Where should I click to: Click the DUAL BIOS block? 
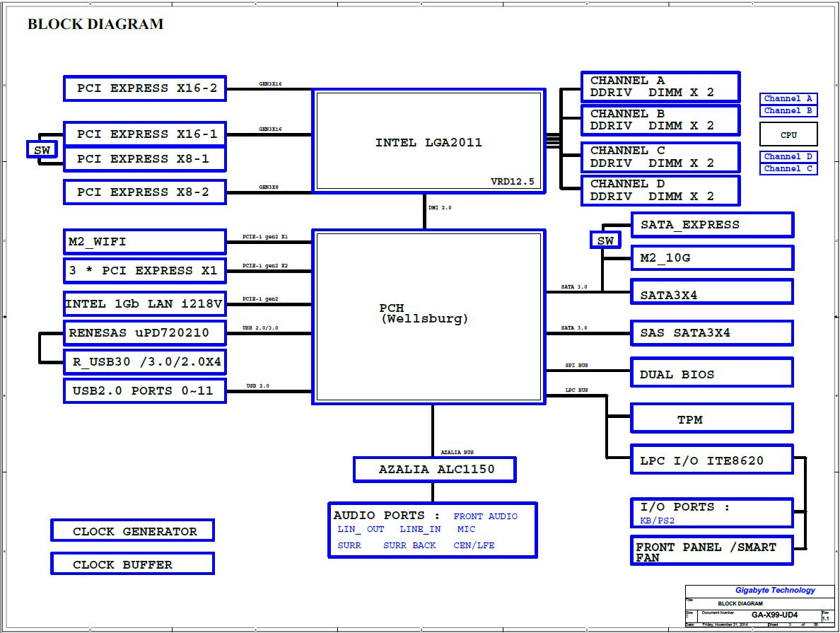click(711, 374)
